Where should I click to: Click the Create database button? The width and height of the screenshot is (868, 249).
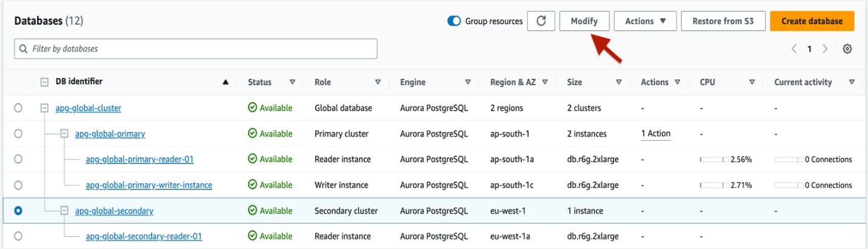812,21
